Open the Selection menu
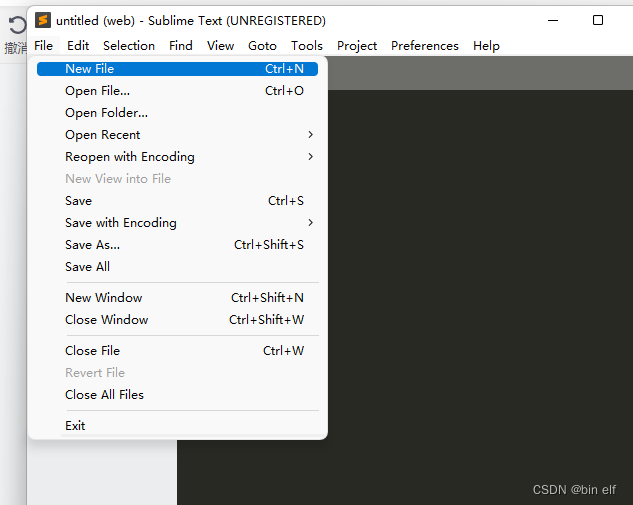This screenshot has height=505, width=633. [129, 46]
